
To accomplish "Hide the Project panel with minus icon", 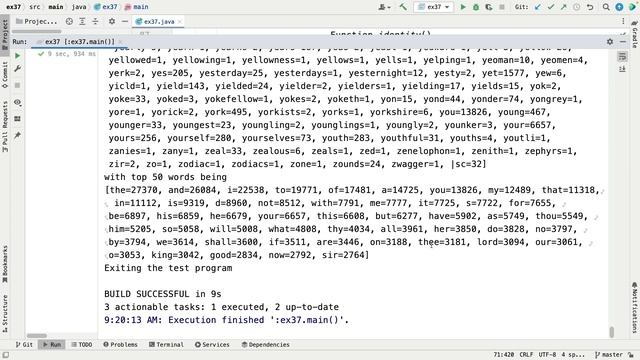I will pyautogui.click(x=124, y=21).
